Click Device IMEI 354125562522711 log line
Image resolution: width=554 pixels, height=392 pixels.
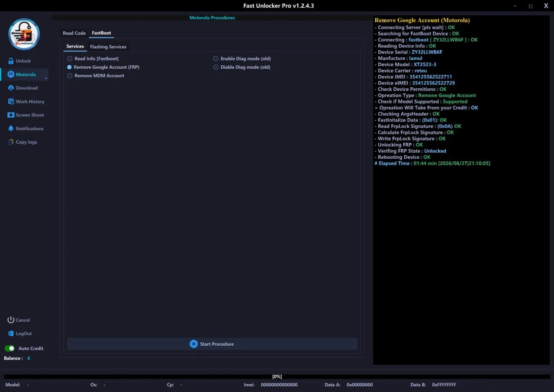point(413,77)
